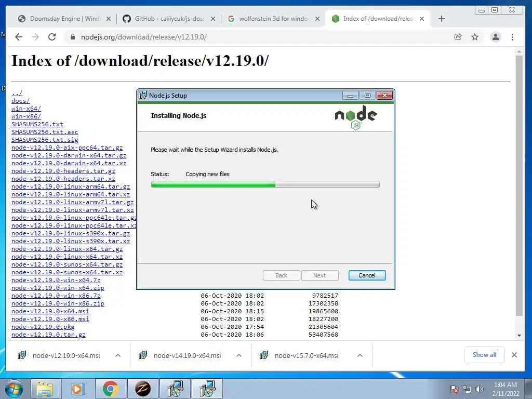Open SHASUMS256.txt.sig link
Image resolution: width=532 pixels, height=399 pixels.
pyautogui.click(x=45, y=140)
